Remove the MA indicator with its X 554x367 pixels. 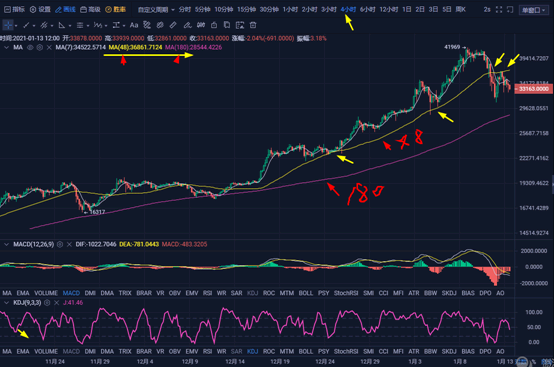pos(49,47)
